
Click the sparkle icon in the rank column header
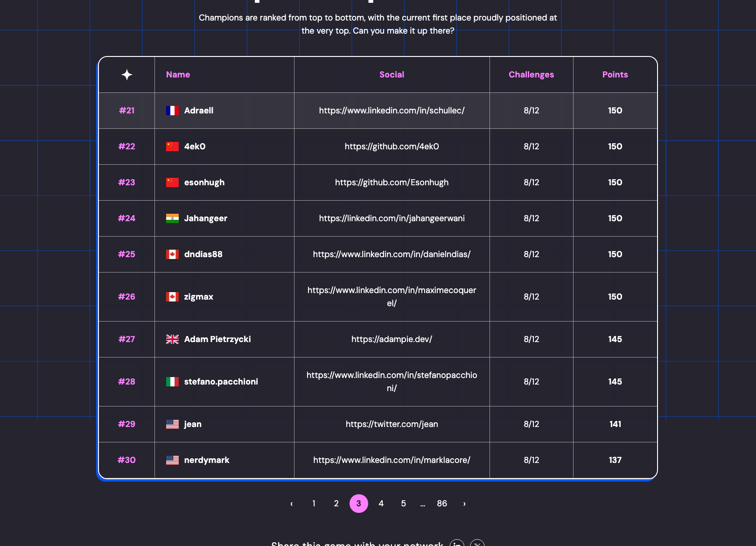tap(126, 75)
